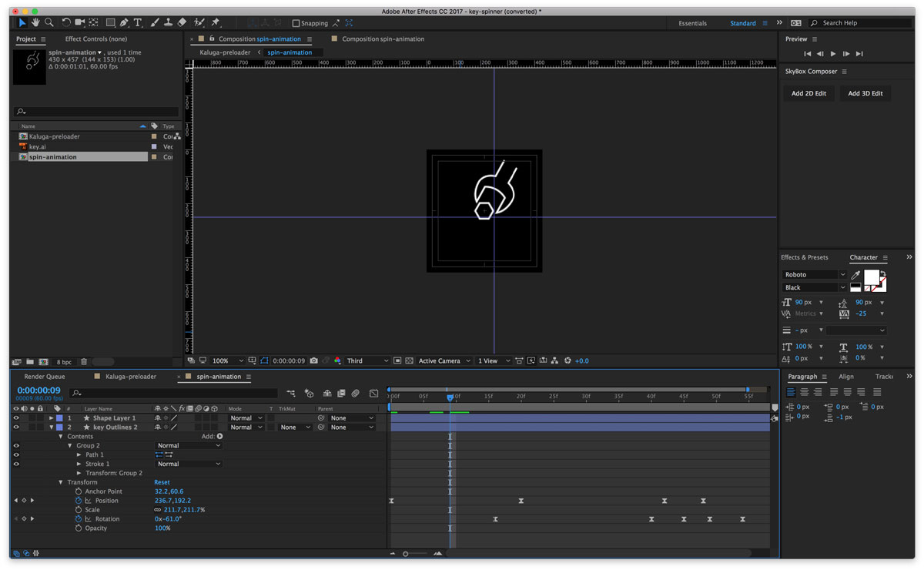Click the Search Help input field
Image resolution: width=924 pixels, height=570 pixels.
click(859, 23)
